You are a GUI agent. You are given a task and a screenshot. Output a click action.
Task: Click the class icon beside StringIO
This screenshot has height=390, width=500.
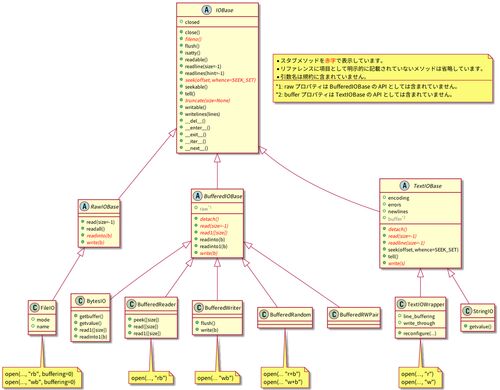click(x=467, y=311)
